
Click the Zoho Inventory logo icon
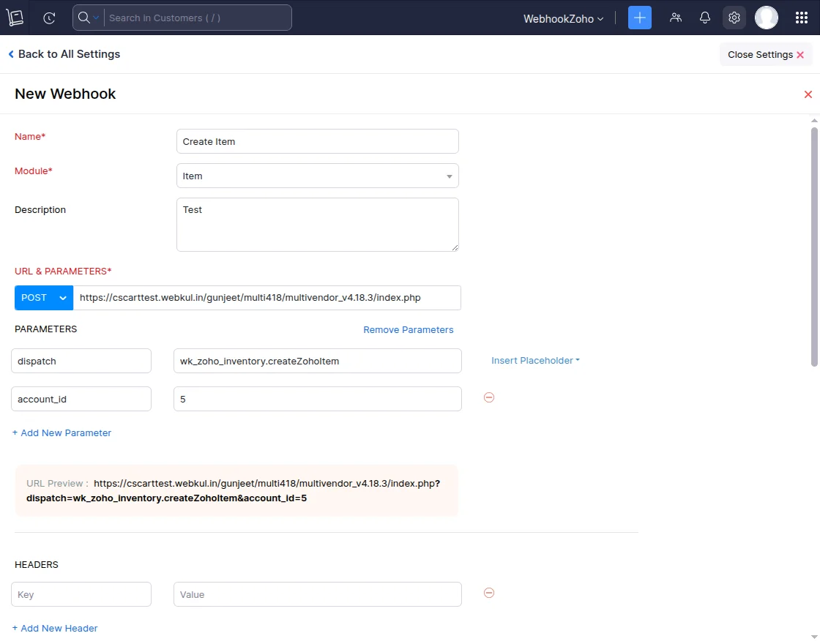coord(15,18)
